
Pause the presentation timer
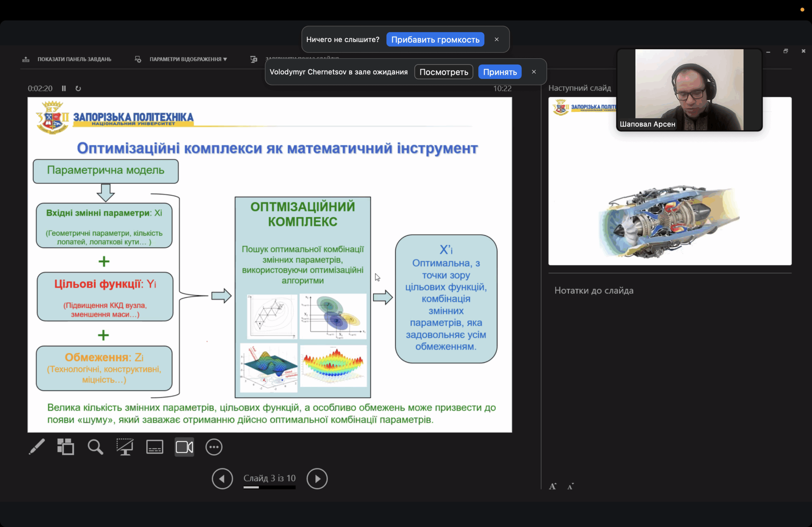pos(64,88)
